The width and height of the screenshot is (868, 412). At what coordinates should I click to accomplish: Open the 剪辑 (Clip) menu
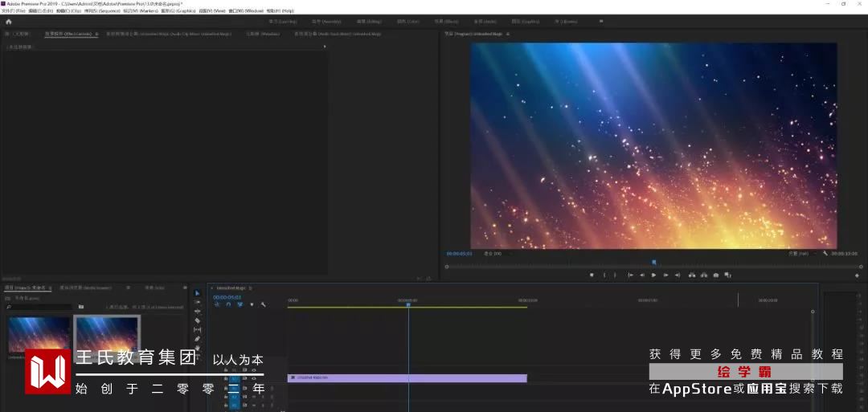(x=68, y=11)
